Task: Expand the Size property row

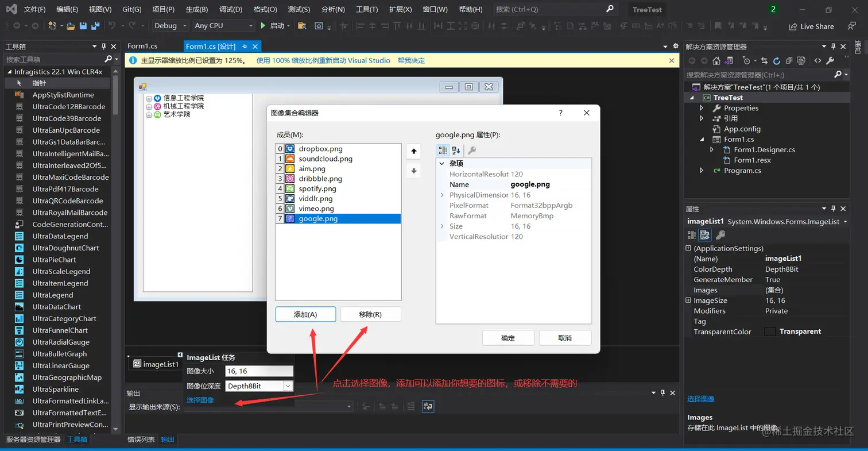Action: (441, 226)
